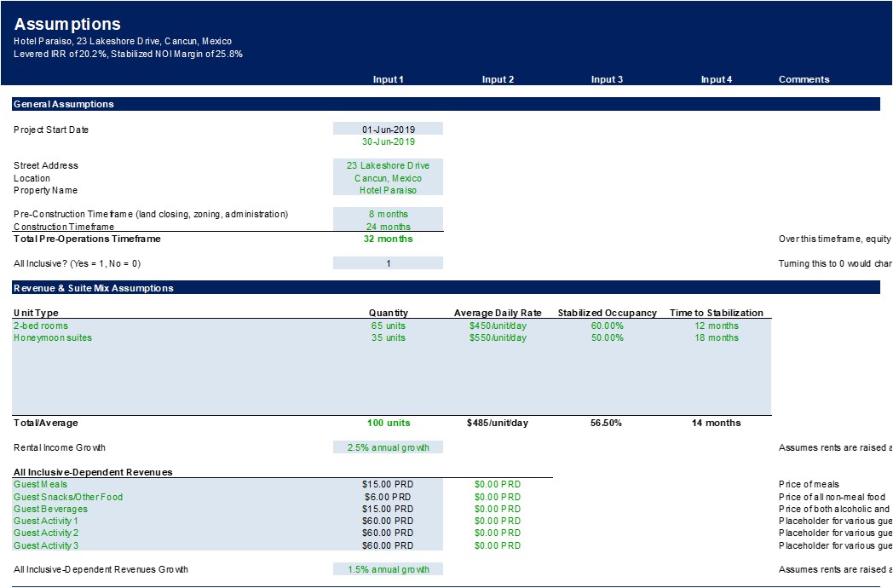Click the All Inclusive-Dependent Revenues heading
The width and height of the screenshot is (893, 588).
(93, 472)
